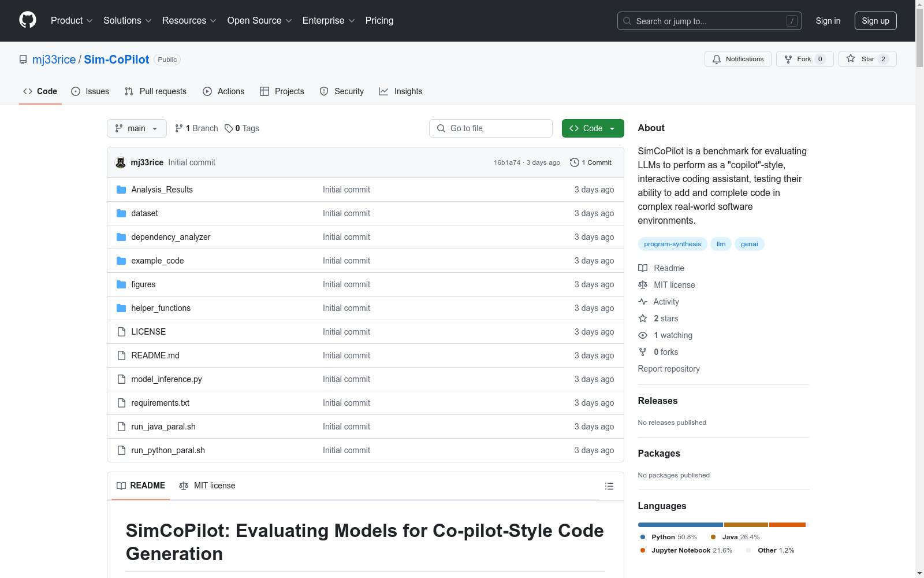This screenshot has width=924, height=578.
Task: Click the Report repository link
Action: tap(669, 369)
